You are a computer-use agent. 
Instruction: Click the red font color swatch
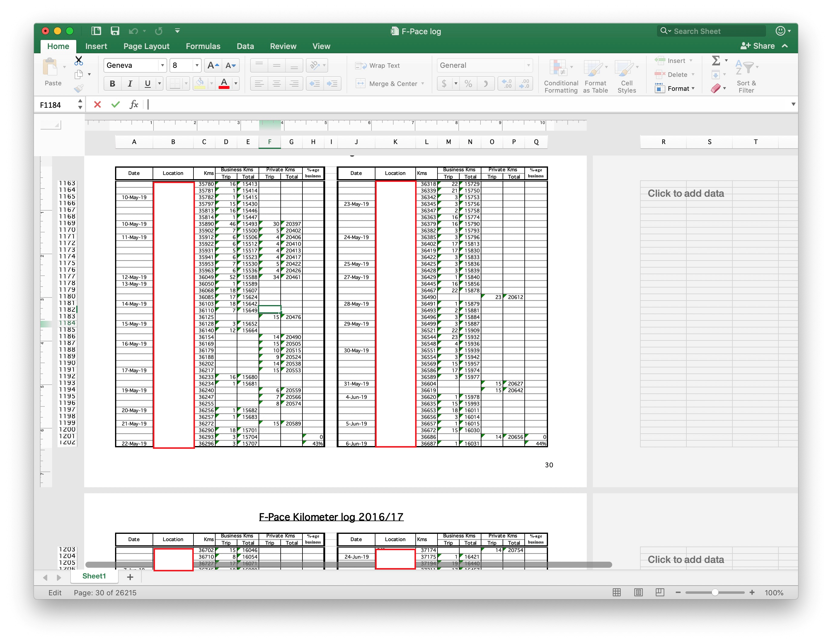[224, 84]
